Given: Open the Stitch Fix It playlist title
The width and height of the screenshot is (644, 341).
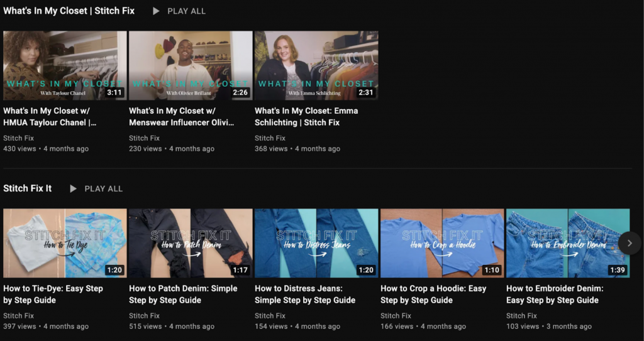Looking at the screenshot, I should [28, 189].
